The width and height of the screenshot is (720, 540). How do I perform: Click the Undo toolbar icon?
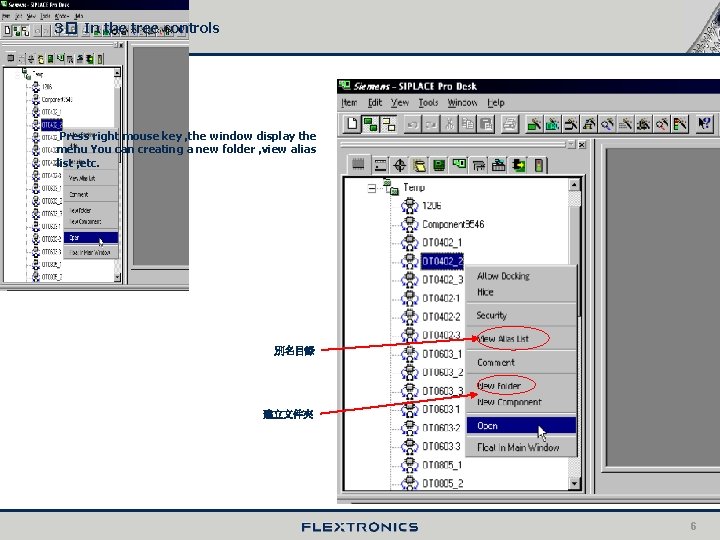click(x=412, y=124)
